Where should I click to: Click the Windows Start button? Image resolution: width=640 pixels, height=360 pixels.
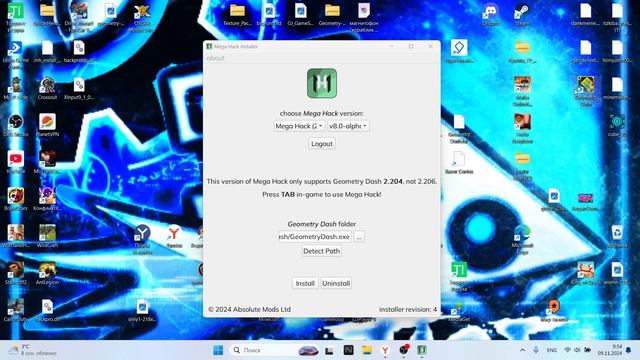point(218,350)
